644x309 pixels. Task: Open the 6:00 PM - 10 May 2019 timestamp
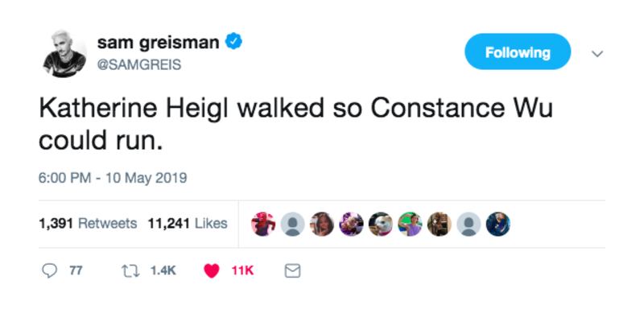tap(113, 178)
